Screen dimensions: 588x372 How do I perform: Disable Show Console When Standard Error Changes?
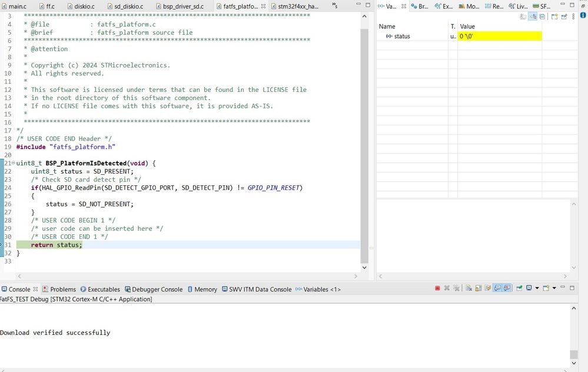506,288
